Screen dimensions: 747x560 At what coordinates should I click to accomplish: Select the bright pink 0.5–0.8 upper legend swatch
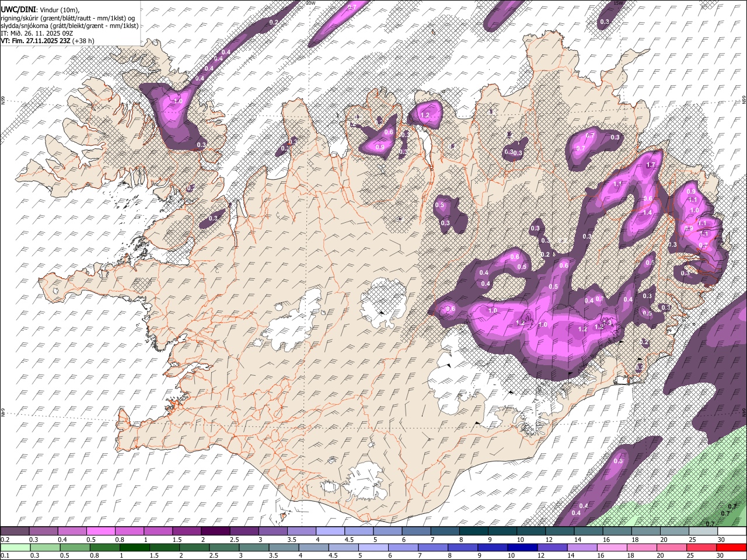pyautogui.click(x=101, y=531)
